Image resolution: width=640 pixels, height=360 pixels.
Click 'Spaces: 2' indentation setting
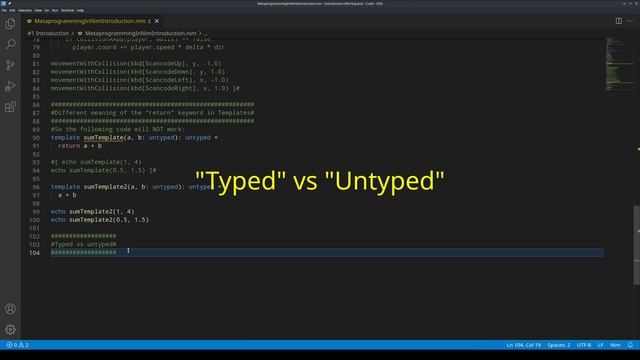(559, 345)
